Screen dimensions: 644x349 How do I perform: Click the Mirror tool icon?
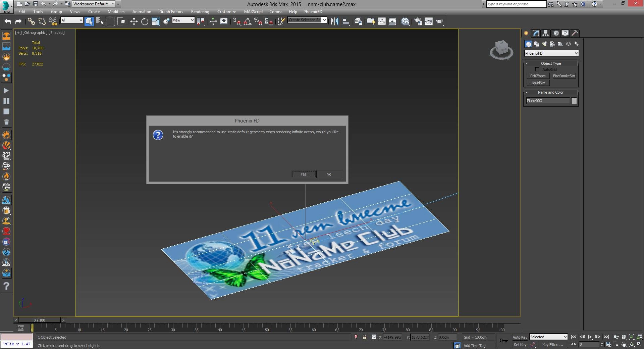334,21
